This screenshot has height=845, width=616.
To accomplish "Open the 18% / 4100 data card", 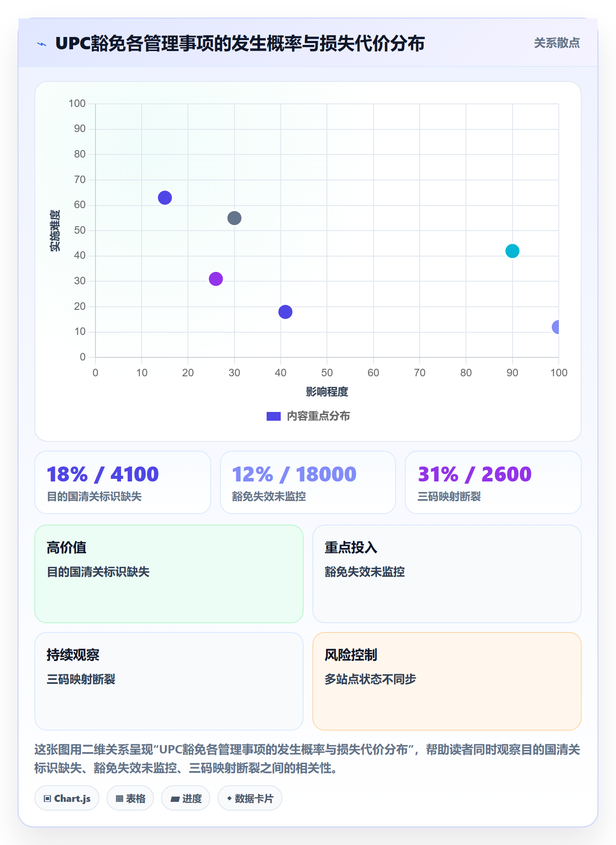I will pyautogui.click(x=123, y=482).
